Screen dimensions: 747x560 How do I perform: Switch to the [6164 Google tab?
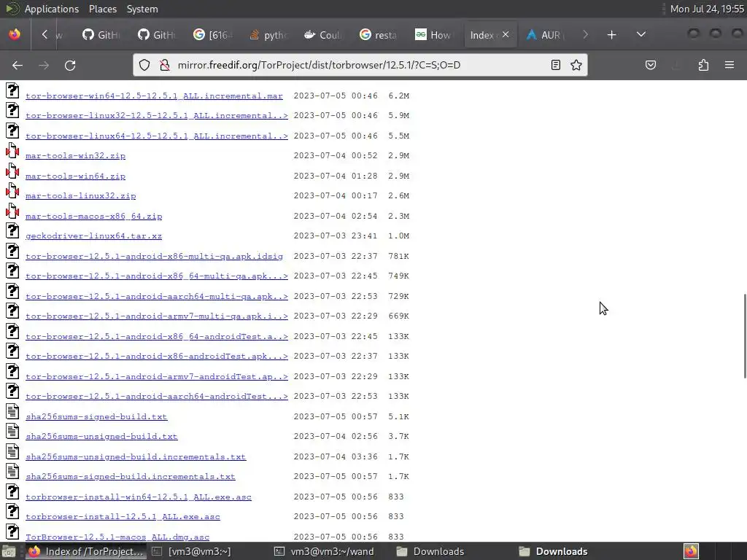(212, 35)
